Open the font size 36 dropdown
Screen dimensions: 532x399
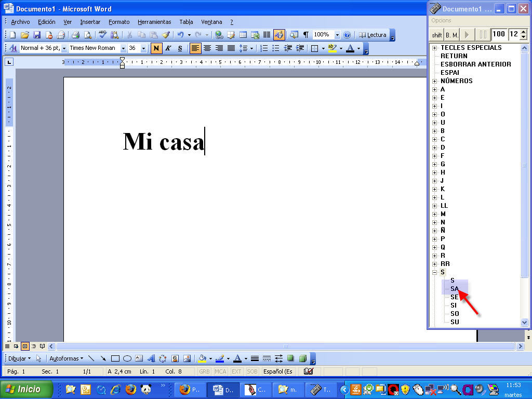143,48
